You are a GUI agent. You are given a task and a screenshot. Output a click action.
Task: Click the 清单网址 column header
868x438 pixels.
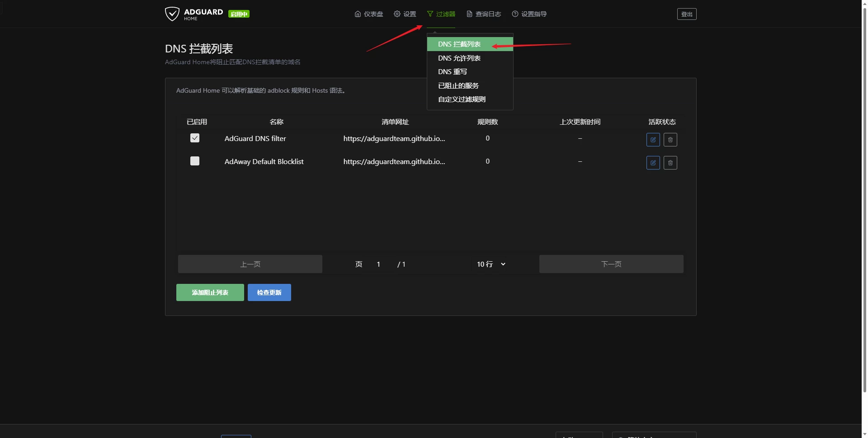pyautogui.click(x=395, y=122)
